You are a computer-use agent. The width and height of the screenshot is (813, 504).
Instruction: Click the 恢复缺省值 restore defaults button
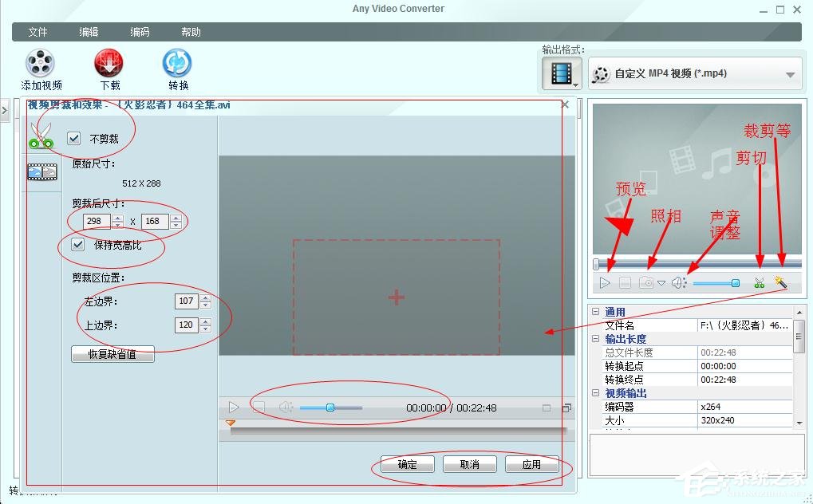(112, 353)
